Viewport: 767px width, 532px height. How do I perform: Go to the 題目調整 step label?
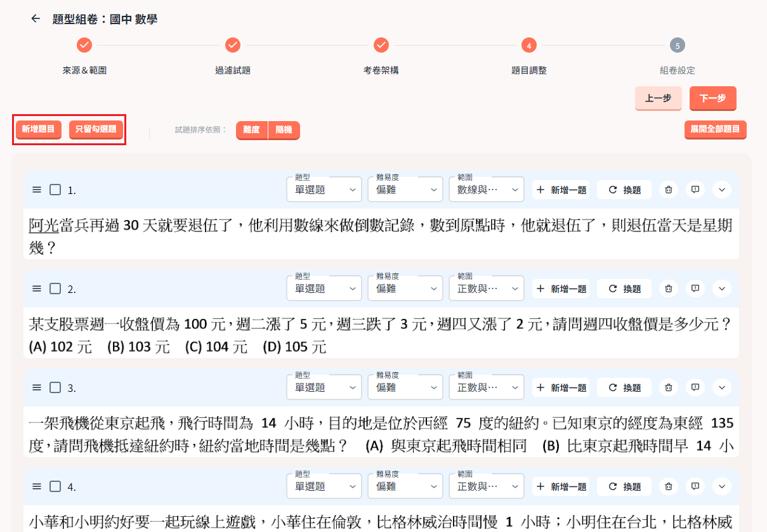(x=529, y=70)
